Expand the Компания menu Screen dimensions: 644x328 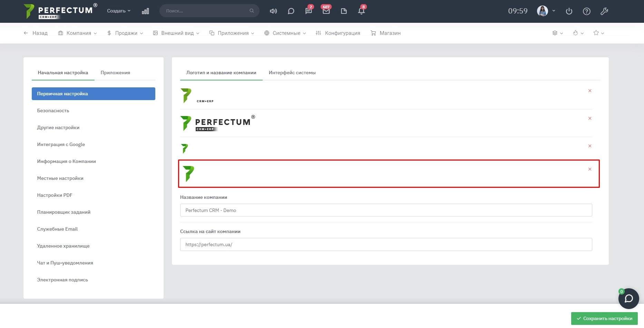[77, 33]
